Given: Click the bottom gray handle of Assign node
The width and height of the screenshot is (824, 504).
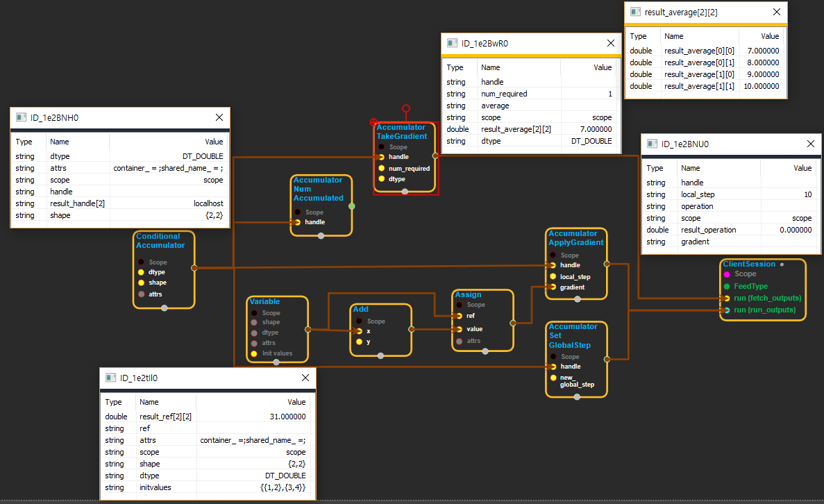Looking at the screenshot, I should pos(485,351).
